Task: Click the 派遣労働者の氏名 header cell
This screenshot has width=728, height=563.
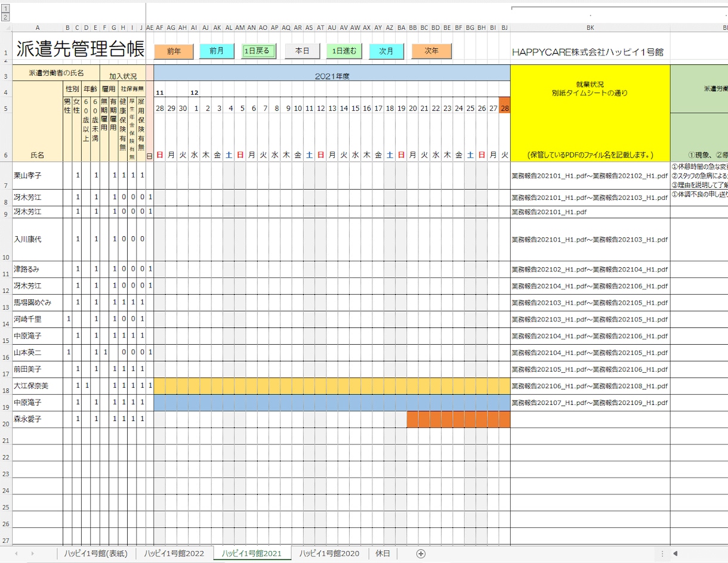Action: coord(56,73)
